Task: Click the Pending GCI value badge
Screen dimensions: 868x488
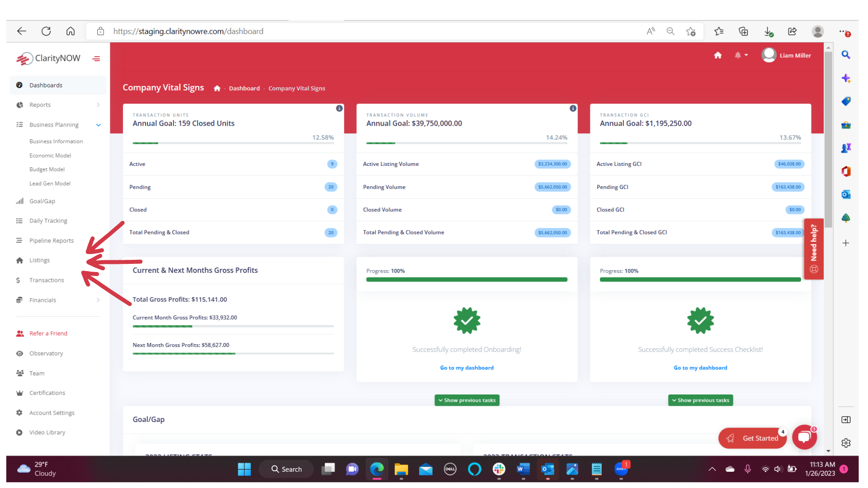Action: click(x=788, y=187)
